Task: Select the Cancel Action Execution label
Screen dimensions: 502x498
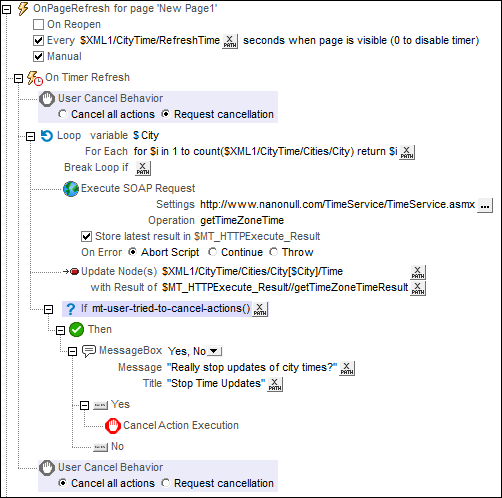Action: point(181,425)
